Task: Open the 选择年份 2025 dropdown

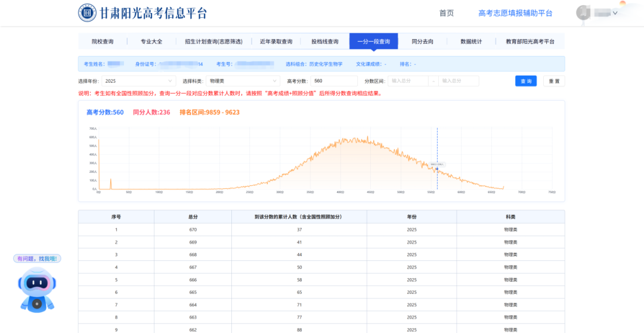Action: 138,81
